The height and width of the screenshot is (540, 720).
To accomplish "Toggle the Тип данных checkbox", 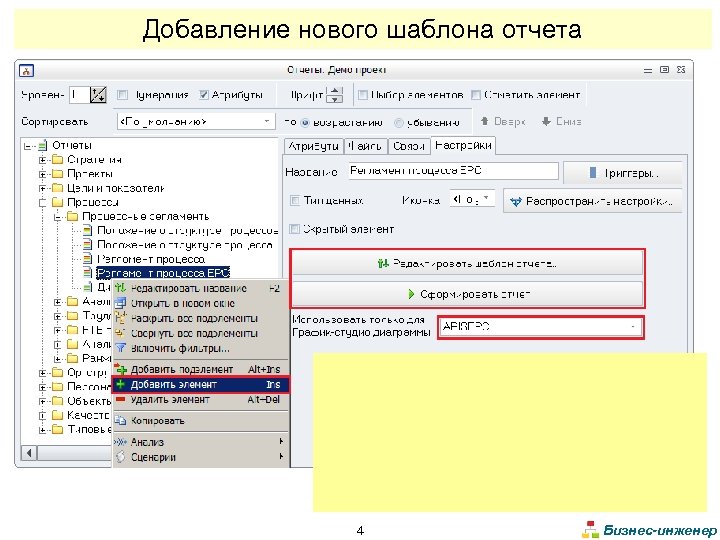I will 295,201.
